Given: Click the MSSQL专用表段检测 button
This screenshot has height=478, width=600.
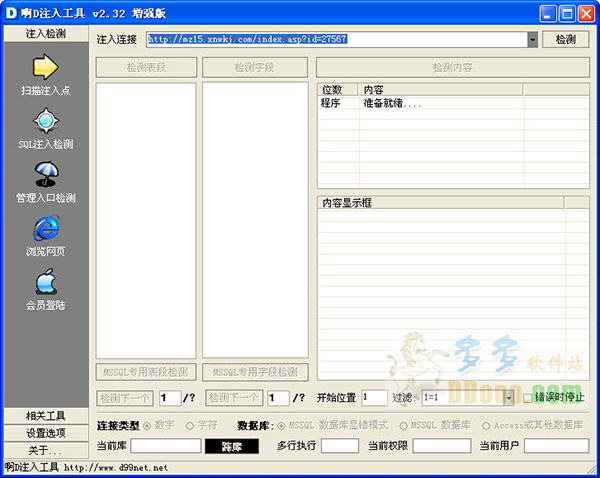Looking at the screenshot, I should point(146,372).
